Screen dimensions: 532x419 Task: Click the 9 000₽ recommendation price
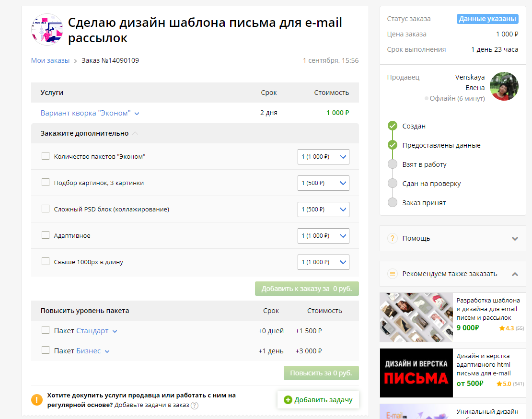click(x=467, y=328)
